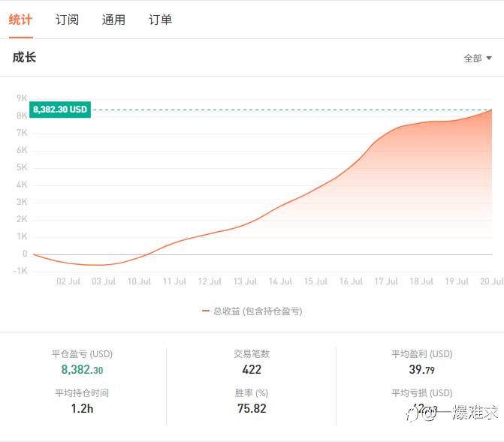Click the 8,382.30 USD chart value label
Viewport: 504px width, 442px height.
(60, 110)
